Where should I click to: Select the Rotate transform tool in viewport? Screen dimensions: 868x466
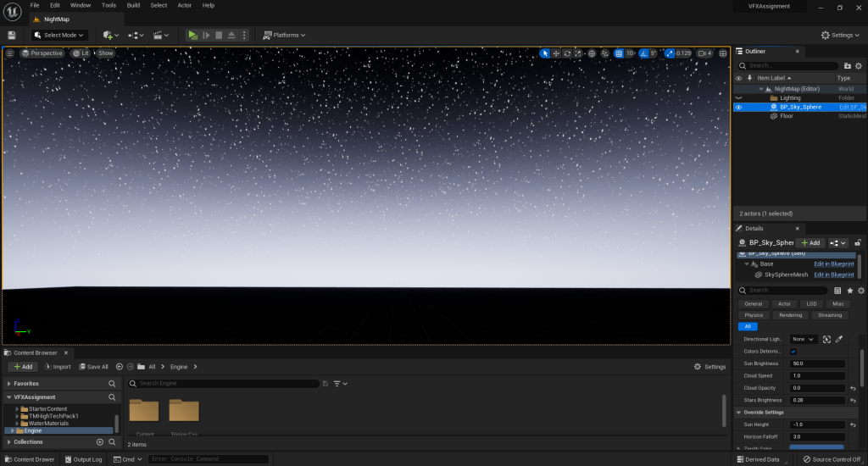(567, 53)
